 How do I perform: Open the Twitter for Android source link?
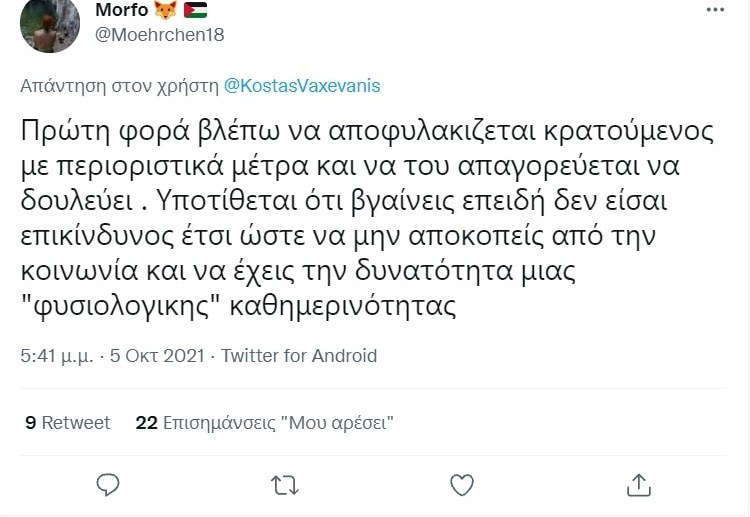(x=299, y=355)
